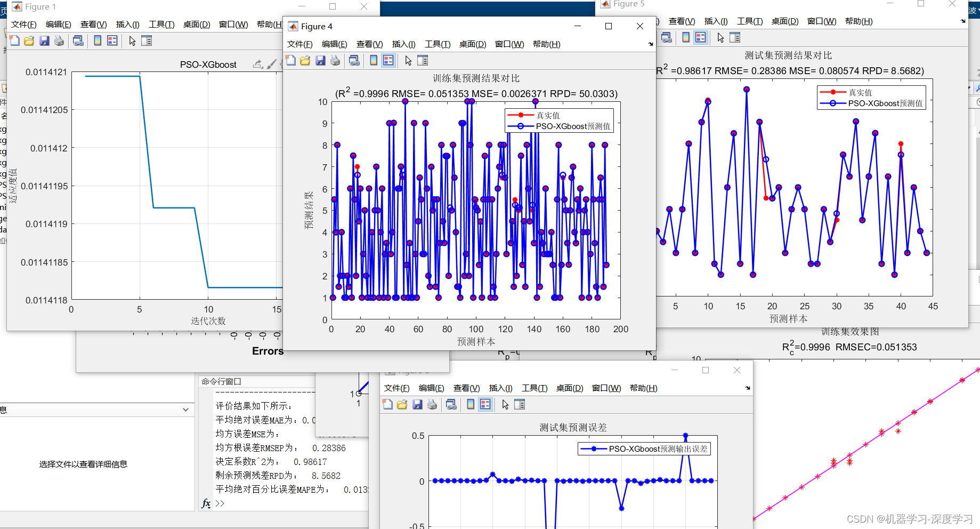Toggle Edit Plot pointer in Figure 1

point(132,41)
